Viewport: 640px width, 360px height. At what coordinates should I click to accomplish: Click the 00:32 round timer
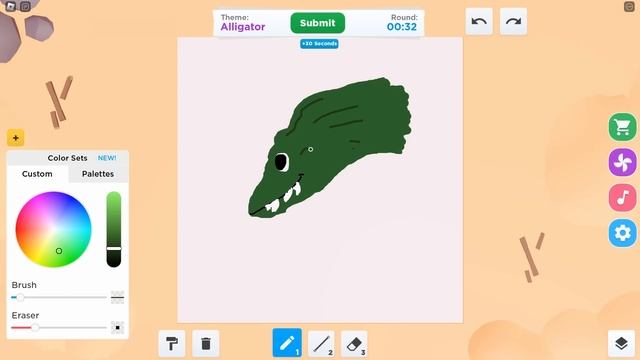point(402,27)
